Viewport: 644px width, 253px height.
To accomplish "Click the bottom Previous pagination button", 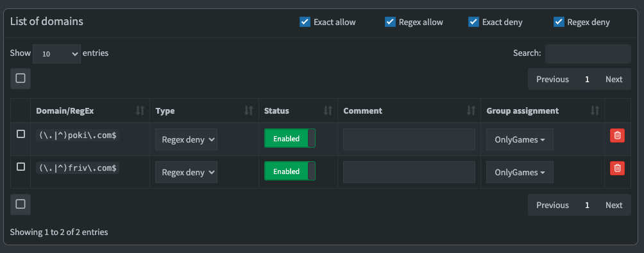I will [552, 205].
